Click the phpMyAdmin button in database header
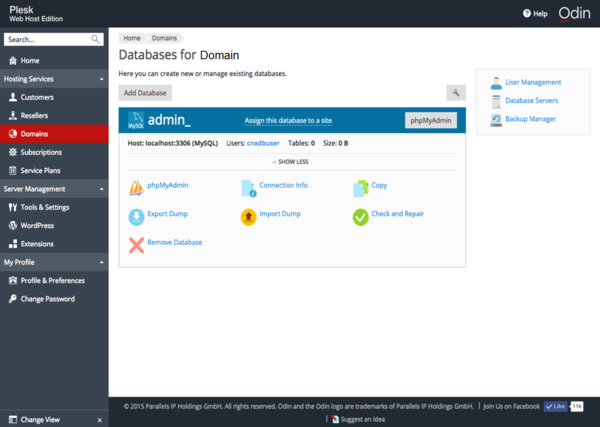The width and height of the screenshot is (600, 427). point(431,121)
